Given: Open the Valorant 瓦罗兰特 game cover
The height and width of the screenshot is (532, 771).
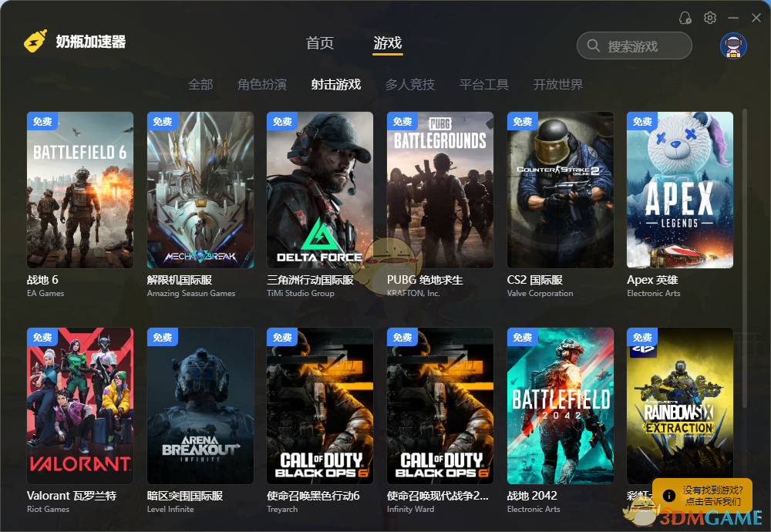Looking at the screenshot, I should point(80,406).
